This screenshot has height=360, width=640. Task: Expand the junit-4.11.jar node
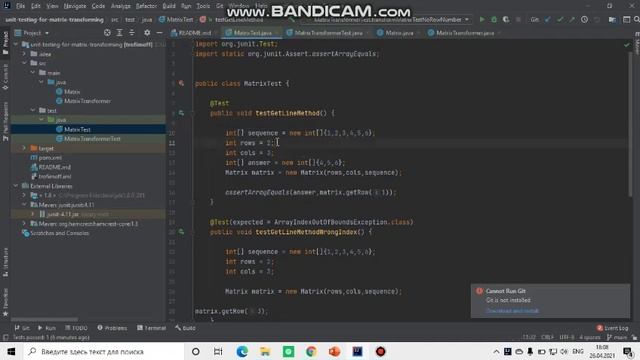[x=33, y=214]
